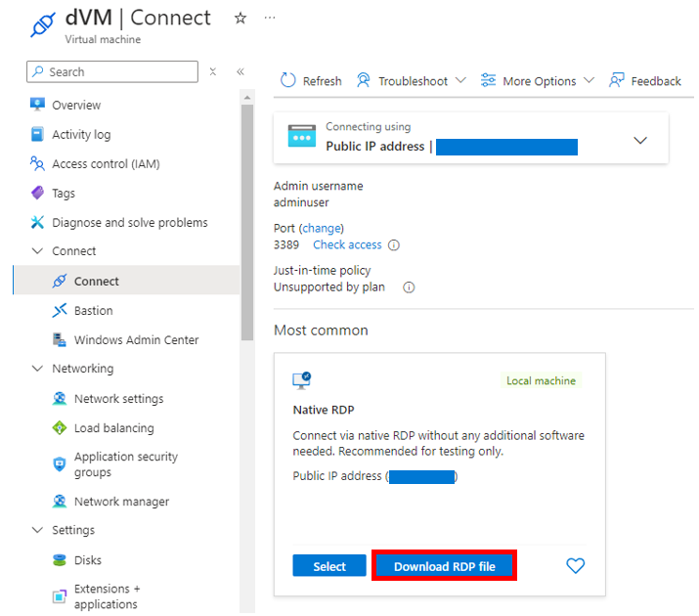Click the Local machine tag

click(x=541, y=380)
